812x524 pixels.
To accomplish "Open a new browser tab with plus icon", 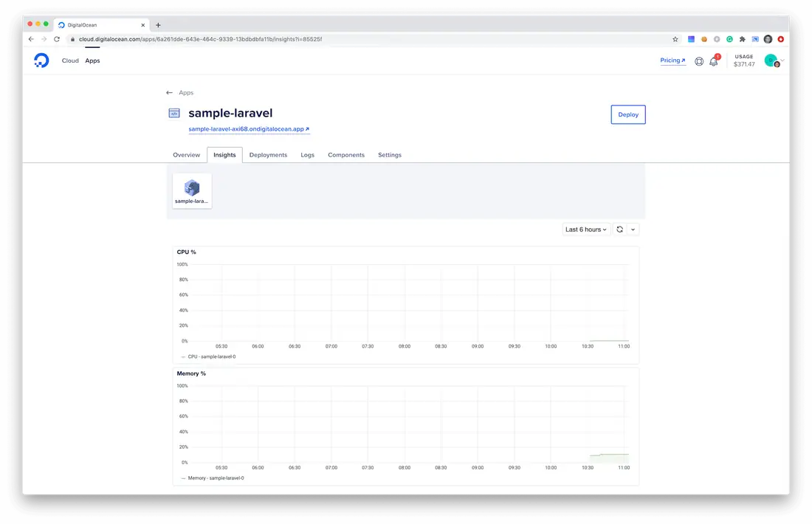I will [159, 25].
